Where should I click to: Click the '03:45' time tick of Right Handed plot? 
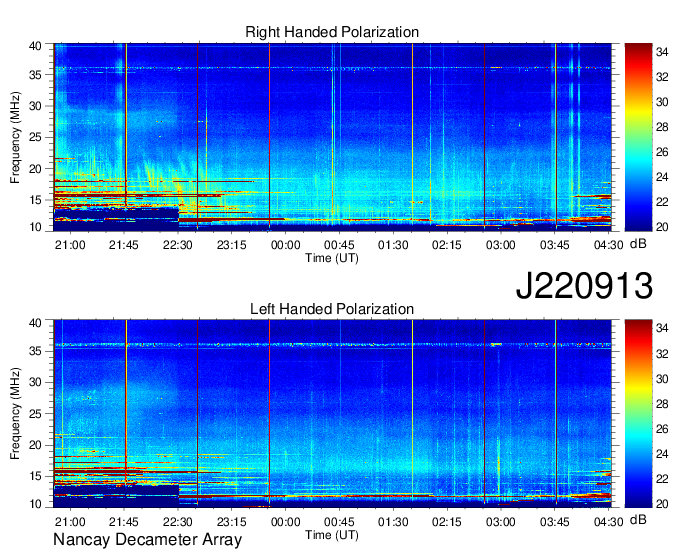click(x=555, y=245)
